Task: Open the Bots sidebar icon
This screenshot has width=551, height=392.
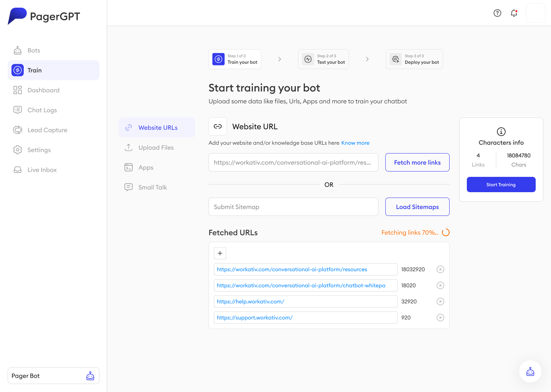Action: (x=18, y=51)
